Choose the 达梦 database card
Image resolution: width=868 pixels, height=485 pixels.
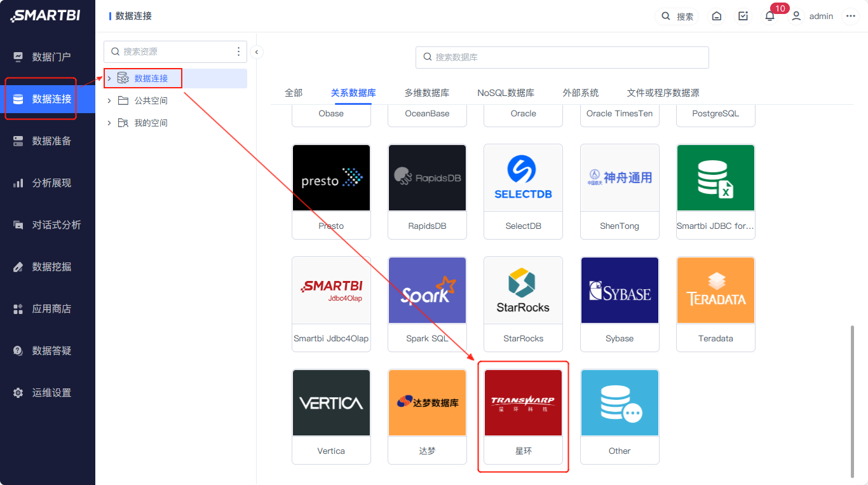[427, 416]
